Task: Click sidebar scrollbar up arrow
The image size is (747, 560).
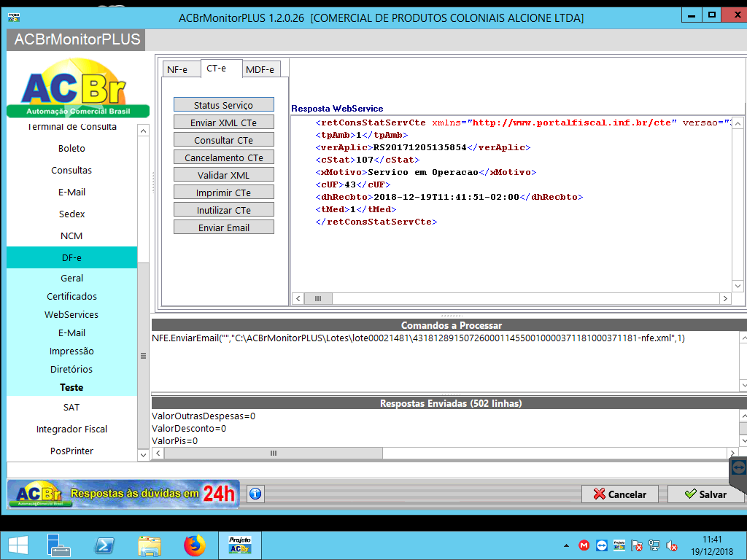Action: pyautogui.click(x=143, y=131)
